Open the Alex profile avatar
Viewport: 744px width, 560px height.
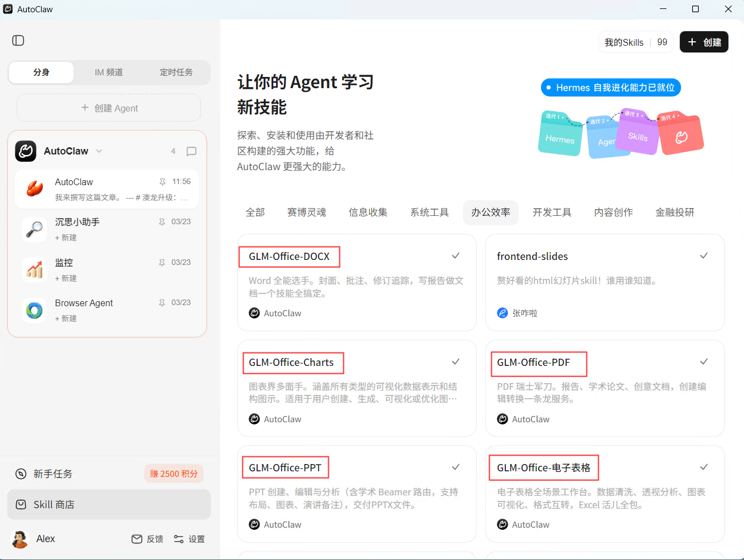(20, 539)
